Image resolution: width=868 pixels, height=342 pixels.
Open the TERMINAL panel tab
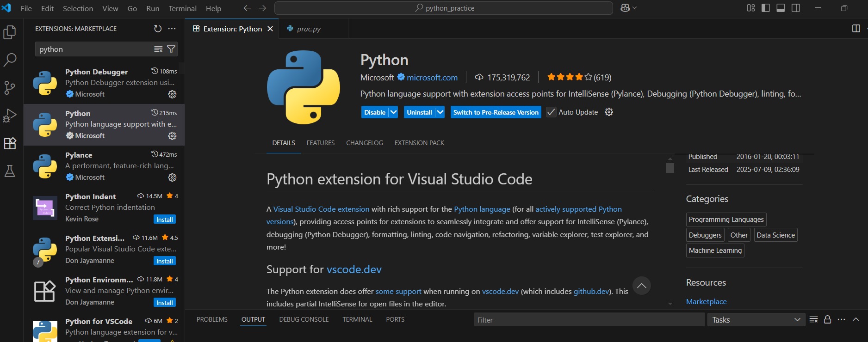pyautogui.click(x=357, y=319)
